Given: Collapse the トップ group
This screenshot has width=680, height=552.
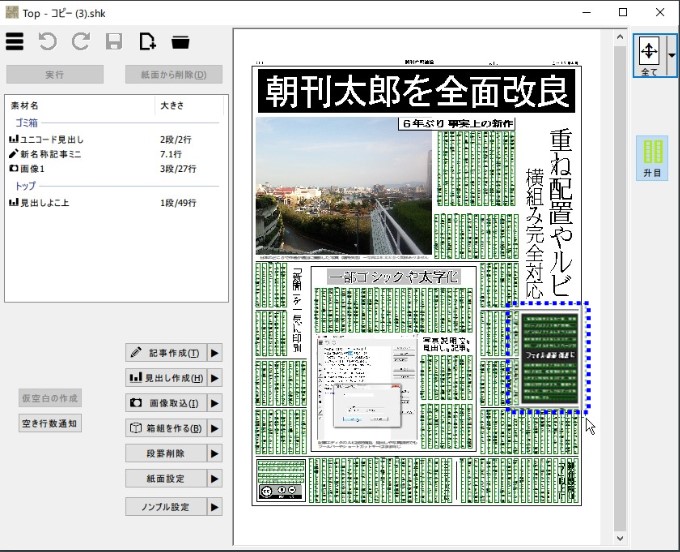Looking at the screenshot, I should (26, 186).
